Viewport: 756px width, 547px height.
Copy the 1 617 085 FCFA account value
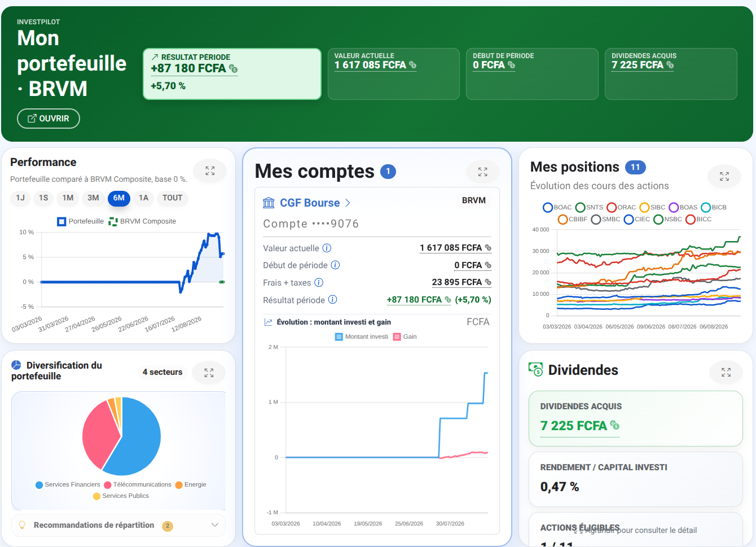coord(488,248)
